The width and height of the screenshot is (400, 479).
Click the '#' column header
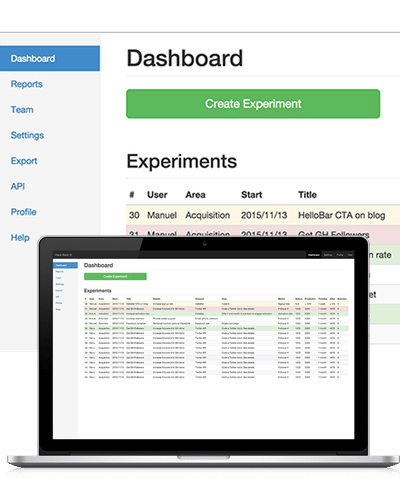click(132, 195)
